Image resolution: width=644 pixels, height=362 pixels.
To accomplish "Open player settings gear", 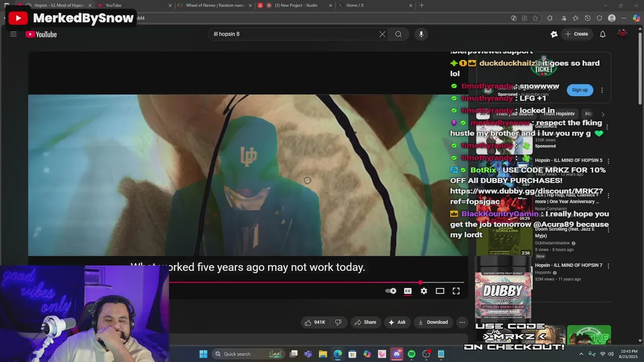I will (424, 291).
